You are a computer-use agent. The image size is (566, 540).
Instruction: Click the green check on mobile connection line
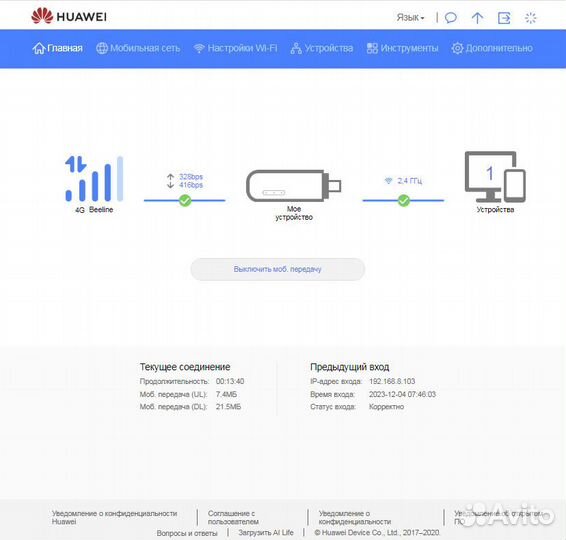click(x=185, y=200)
